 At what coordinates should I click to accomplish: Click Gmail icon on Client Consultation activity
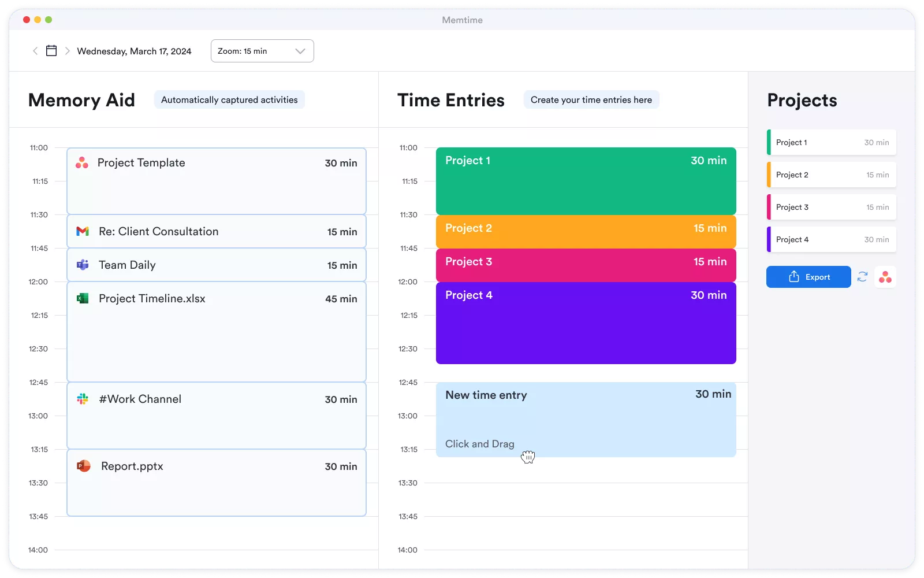(x=83, y=231)
